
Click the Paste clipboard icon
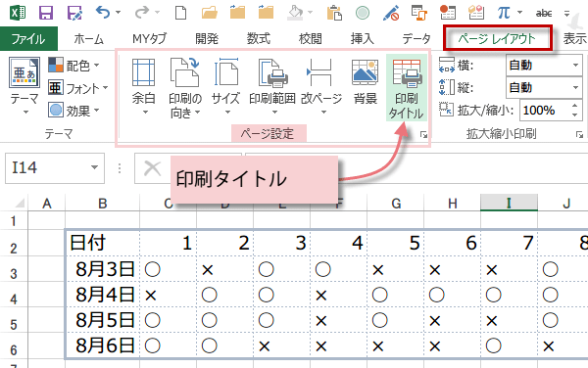[x=334, y=13]
